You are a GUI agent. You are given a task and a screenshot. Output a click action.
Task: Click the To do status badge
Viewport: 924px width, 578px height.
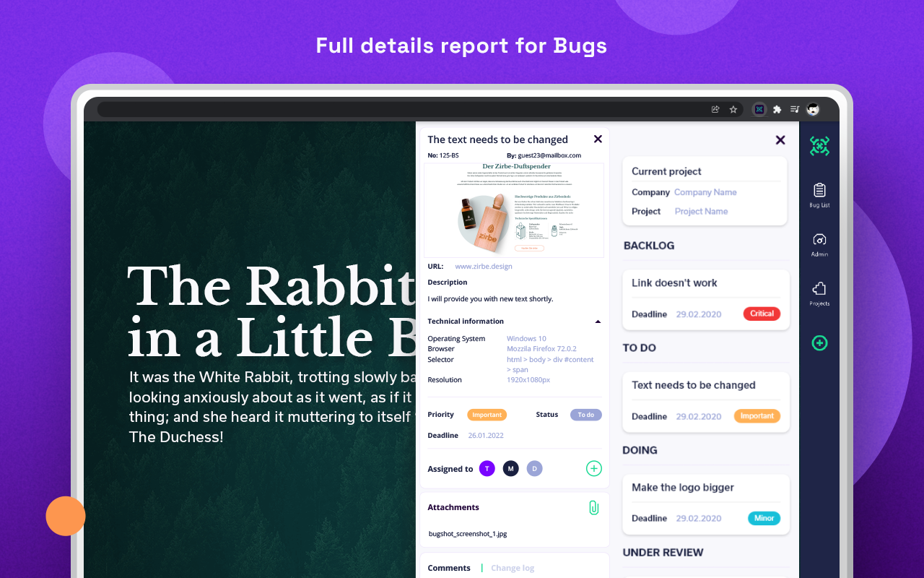click(585, 415)
